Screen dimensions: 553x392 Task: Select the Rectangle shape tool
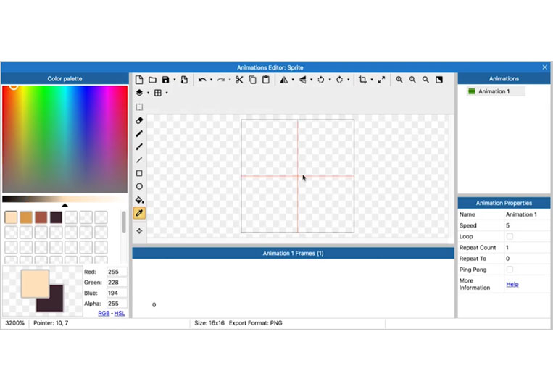coord(139,173)
